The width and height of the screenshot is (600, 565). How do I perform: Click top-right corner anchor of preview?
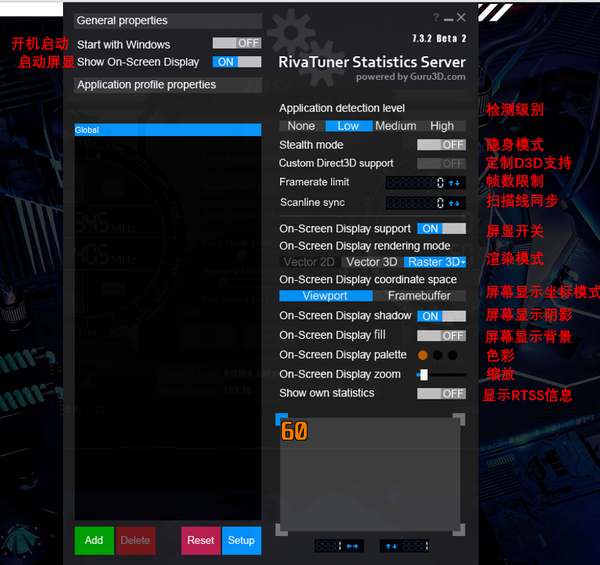(x=459, y=419)
